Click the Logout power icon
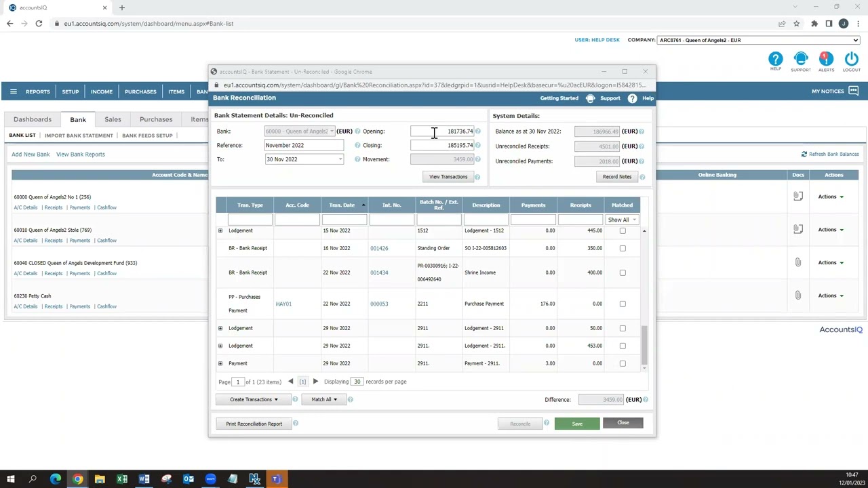 coord(851,61)
